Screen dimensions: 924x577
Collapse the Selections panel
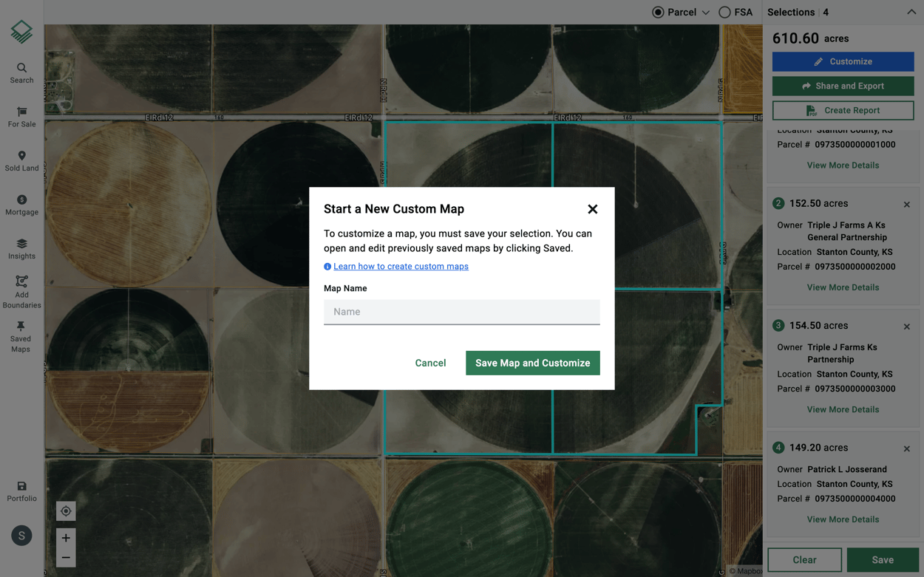(x=911, y=12)
